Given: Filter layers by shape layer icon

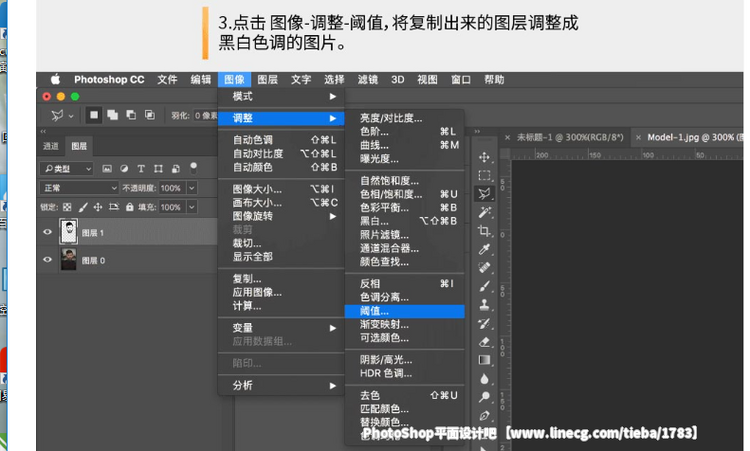Looking at the screenshot, I should 158,168.
